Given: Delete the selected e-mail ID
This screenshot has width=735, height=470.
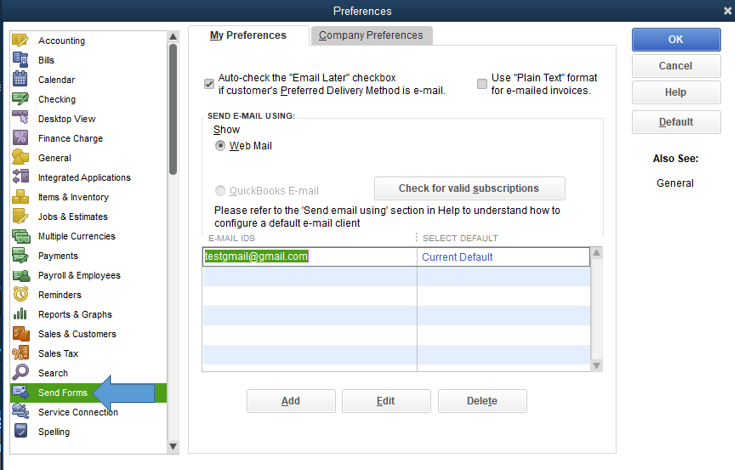Looking at the screenshot, I should click(x=482, y=401).
